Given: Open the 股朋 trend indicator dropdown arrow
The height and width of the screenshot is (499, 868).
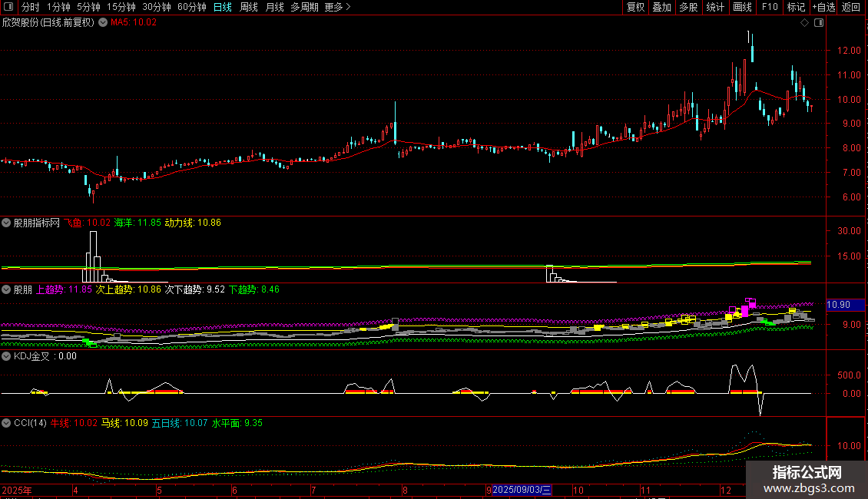Looking at the screenshot, I should 7,290.
